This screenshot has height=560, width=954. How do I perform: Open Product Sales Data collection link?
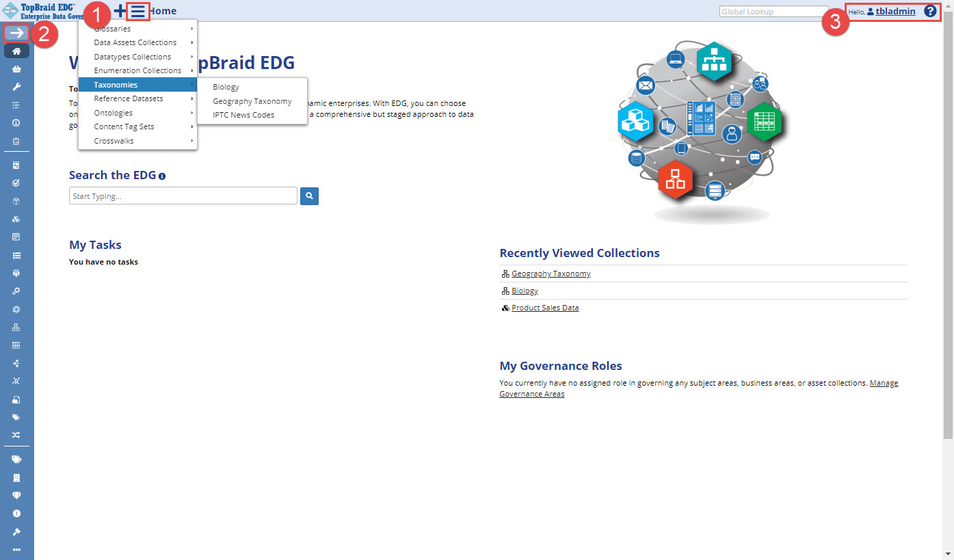click(x=545, y=308)
